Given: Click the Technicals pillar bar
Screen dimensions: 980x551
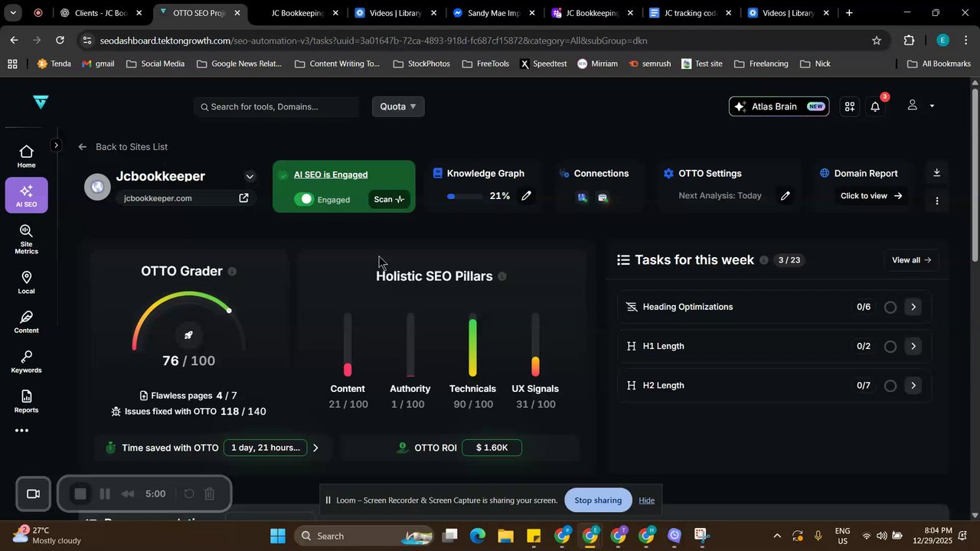Looking at the screenshot, I should tap(472, 345).
